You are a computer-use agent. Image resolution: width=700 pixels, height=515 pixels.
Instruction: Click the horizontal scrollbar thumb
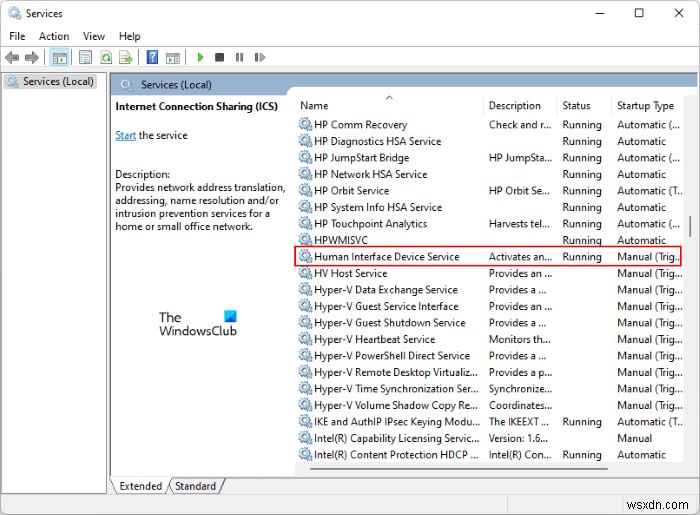click(x=458, y=469)
